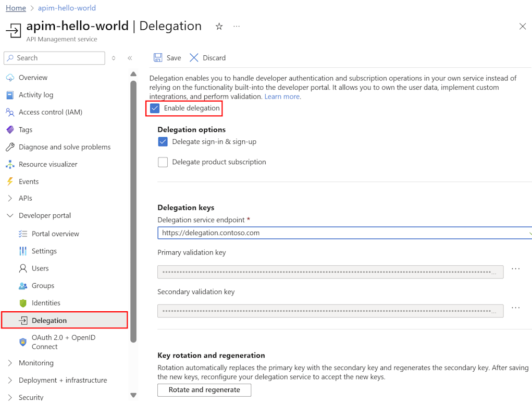Expand the Security section
Screen dimensions: 532x403
[10, 396]
